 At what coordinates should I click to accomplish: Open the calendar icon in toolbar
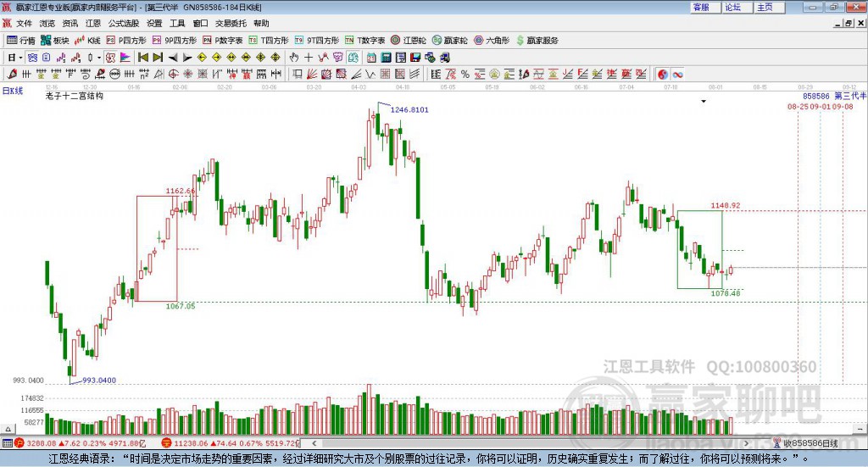point(371,58)
